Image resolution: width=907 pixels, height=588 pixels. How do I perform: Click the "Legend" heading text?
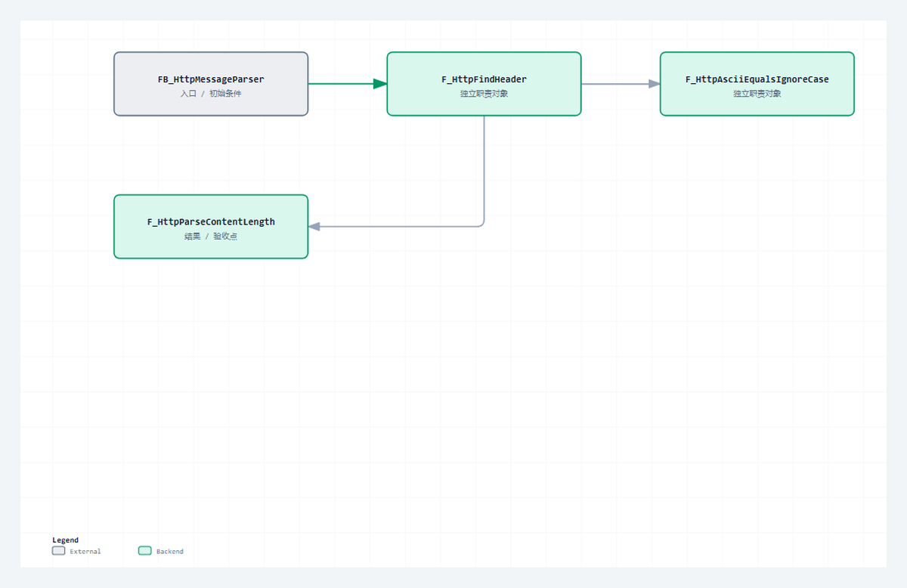point(65,540)
